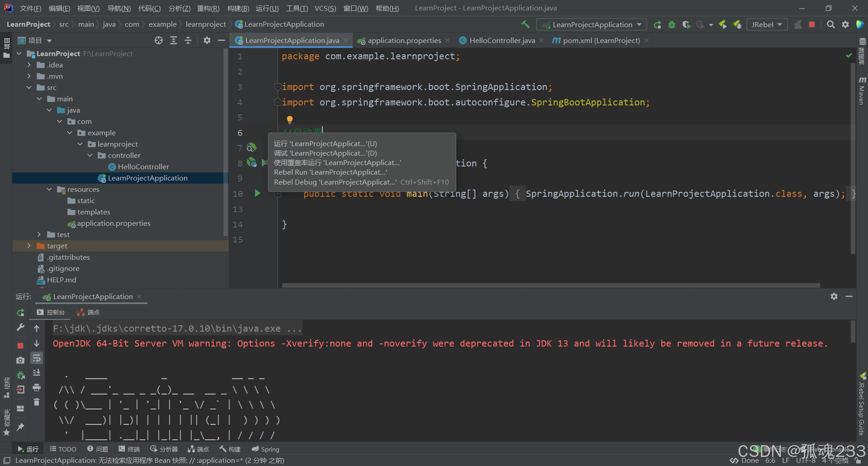Open the 问题 problems tool window
This screenshot has width=868, height=466.
pos(98,449)
